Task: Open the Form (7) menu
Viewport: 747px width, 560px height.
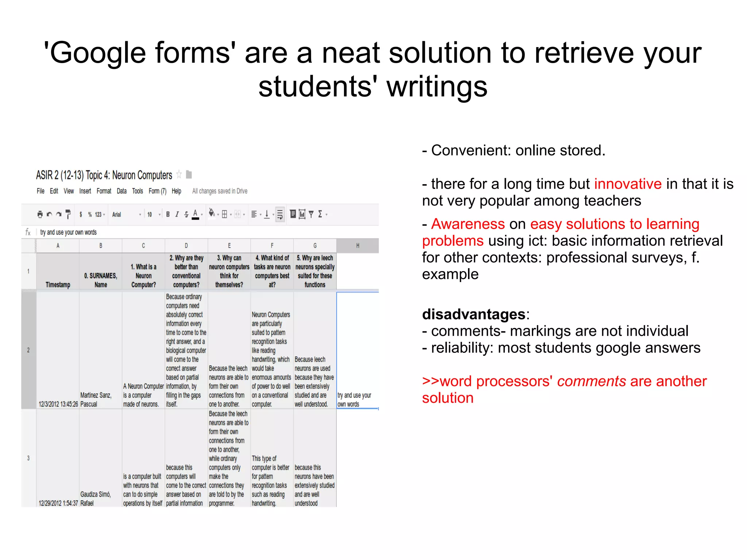Action: click(158, 191)
